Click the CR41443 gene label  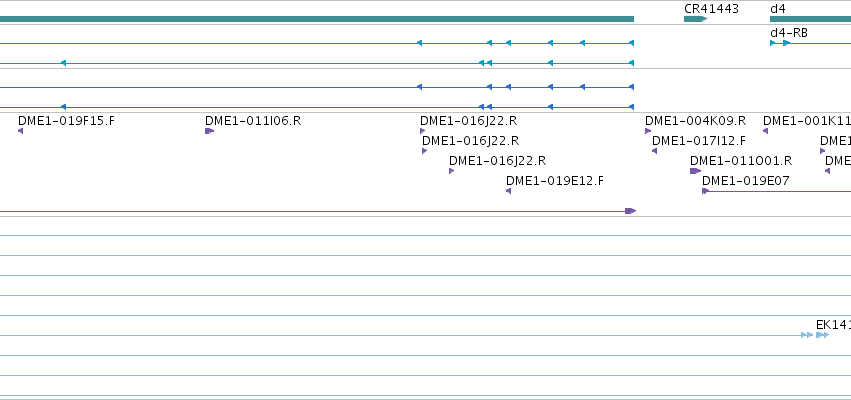pos(711,9)
